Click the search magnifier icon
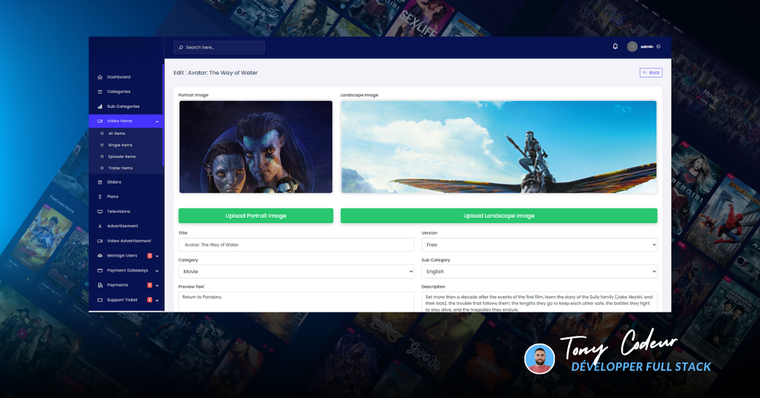Screen dimensions: 760x398 [x=181, y=48]
